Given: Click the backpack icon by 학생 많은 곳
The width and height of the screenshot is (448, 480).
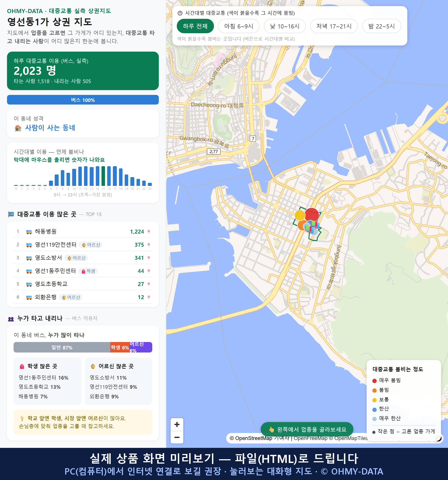Looking at the screenshot, I should (22, 366).
